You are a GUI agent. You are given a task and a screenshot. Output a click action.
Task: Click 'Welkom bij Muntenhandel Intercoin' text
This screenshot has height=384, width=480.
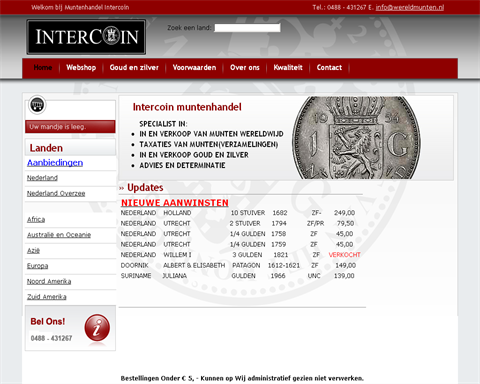point(80,7)
